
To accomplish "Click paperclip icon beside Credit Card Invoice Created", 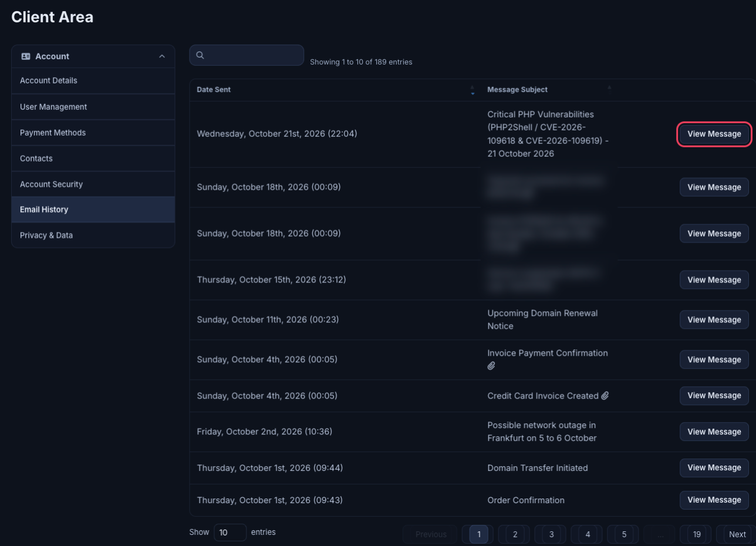I will pyautogui.click(x=605, y=396).
